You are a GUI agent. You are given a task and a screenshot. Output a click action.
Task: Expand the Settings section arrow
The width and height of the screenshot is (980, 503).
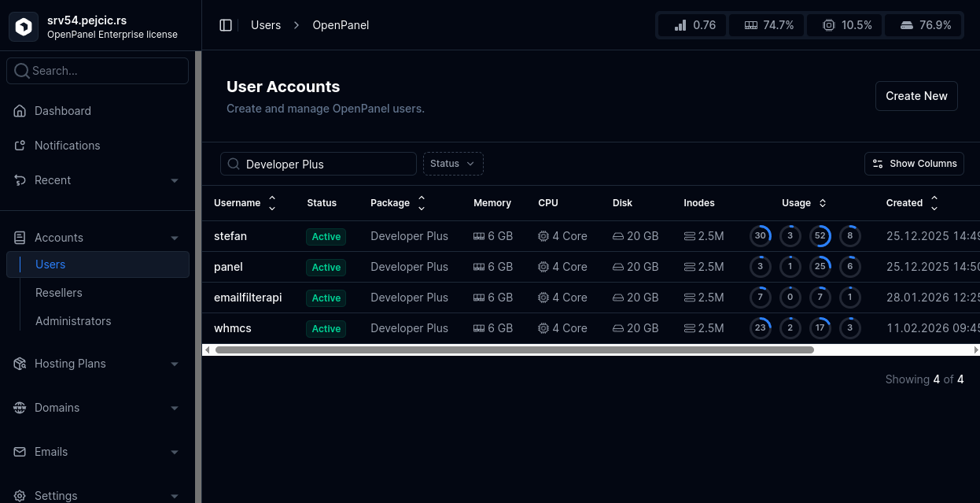[175, 496]
